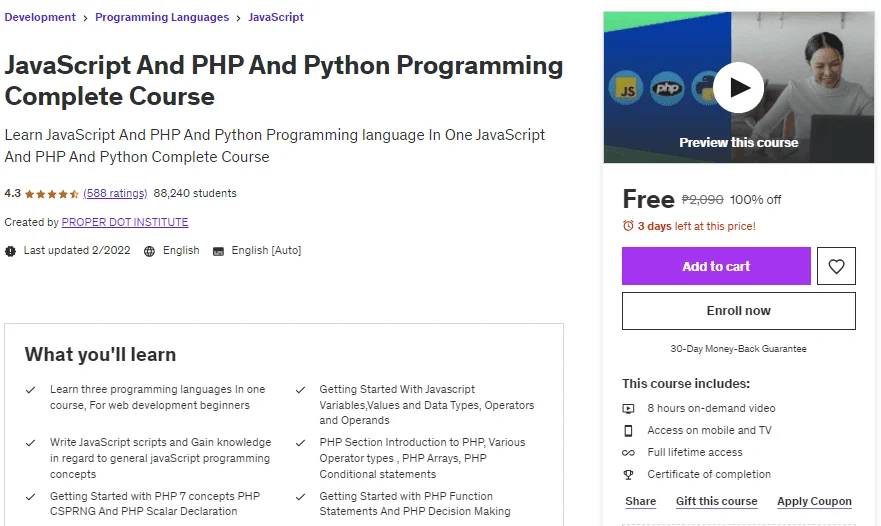
Task: Play the course preview video
Action: [738, 88]
